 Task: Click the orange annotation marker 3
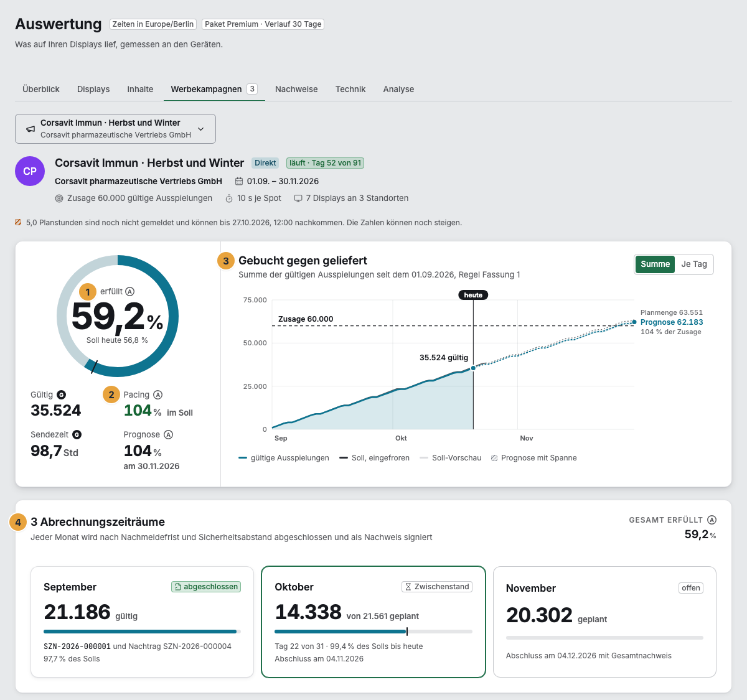[226, 261]
